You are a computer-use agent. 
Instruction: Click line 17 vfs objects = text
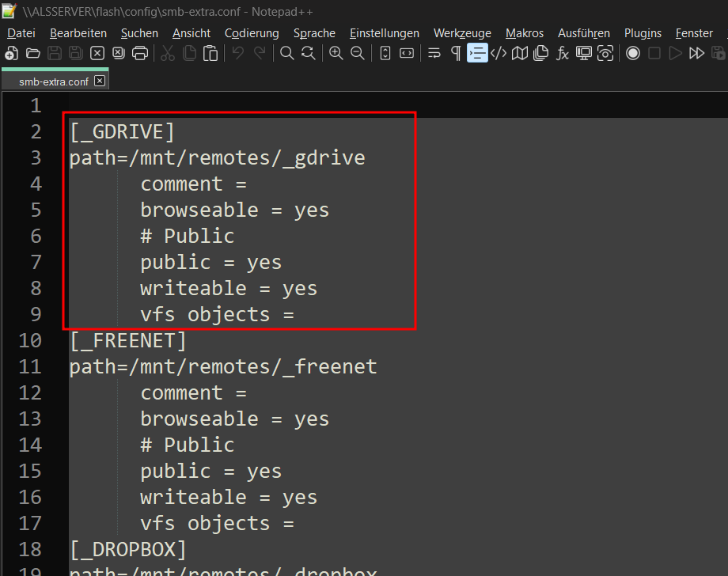[x=217, y=524]
